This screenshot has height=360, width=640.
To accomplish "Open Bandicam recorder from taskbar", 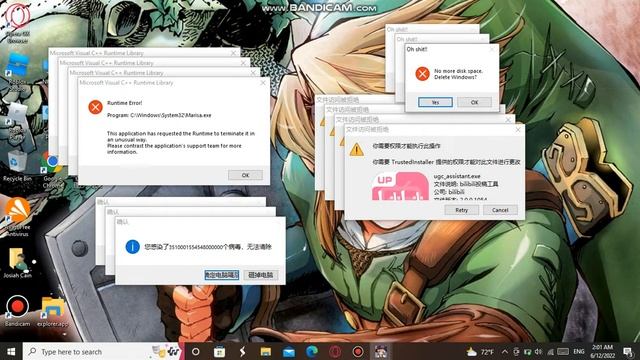I will 358,351.
